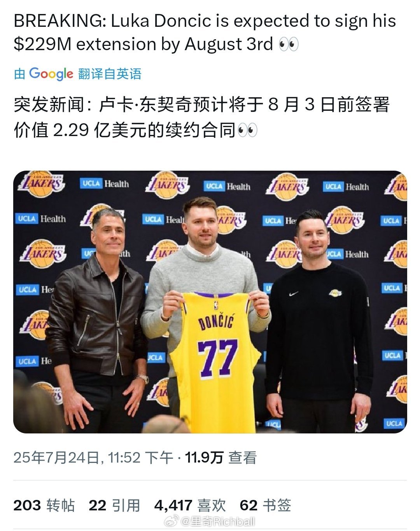View the 22 引用 quotes list
Screen dimensions: 420x531
[114, 505]
